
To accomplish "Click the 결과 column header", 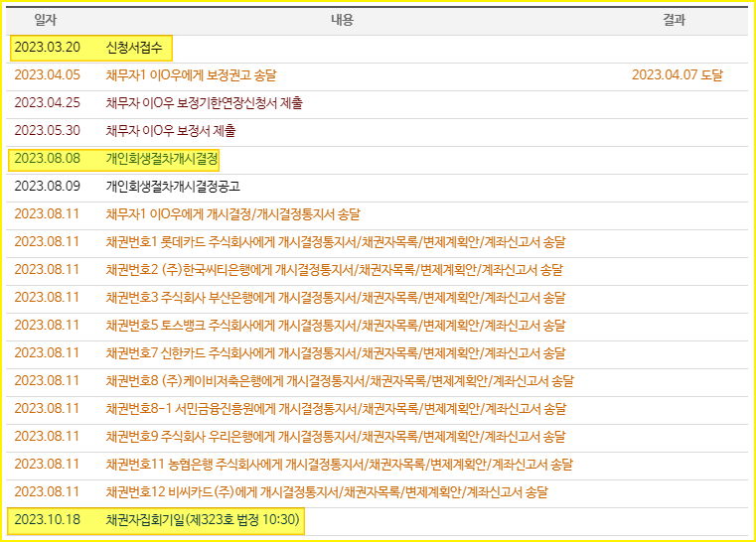I will (674, 20).
